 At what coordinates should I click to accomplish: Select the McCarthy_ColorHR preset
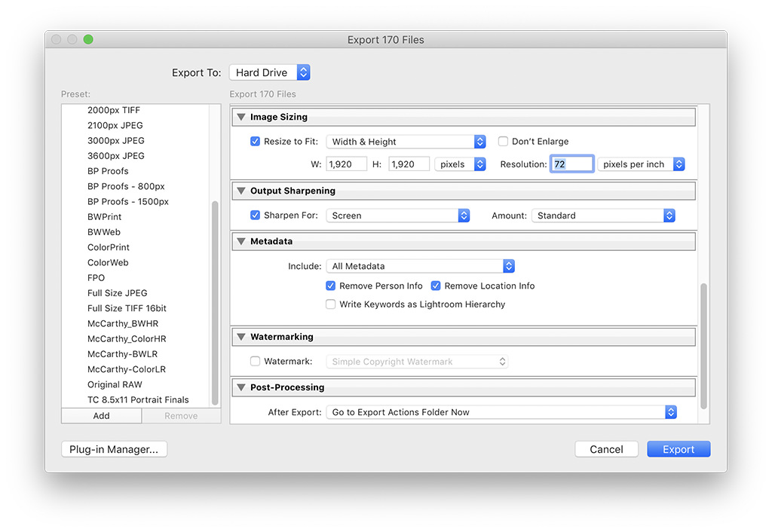(x=127, y=339)
